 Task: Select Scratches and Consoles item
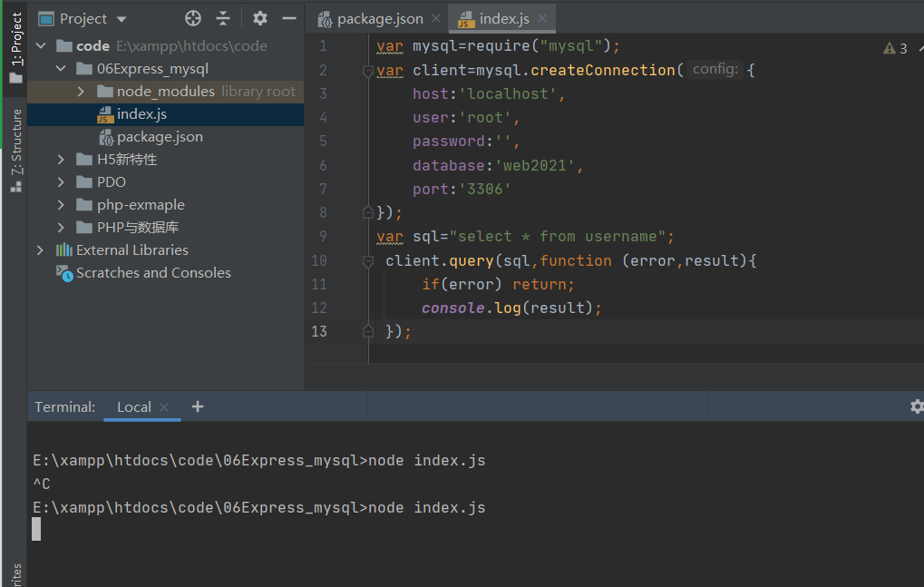pos(153,273)
